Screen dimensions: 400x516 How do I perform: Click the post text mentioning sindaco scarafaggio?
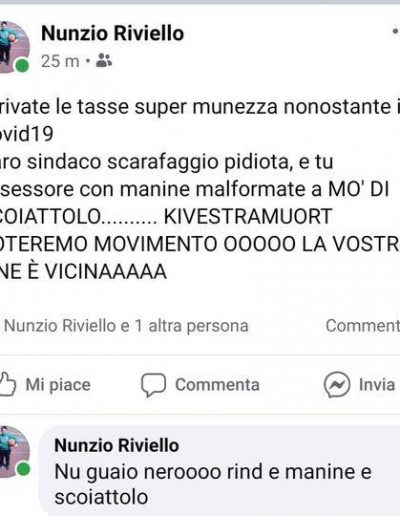tap(167, 162)
